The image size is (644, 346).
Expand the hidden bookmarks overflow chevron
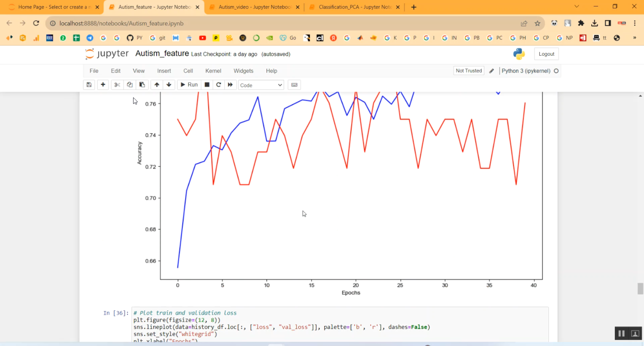635,38
